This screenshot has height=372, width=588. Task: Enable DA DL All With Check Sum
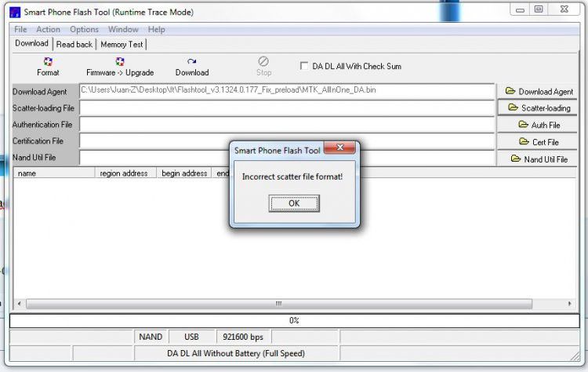[304, 66]
